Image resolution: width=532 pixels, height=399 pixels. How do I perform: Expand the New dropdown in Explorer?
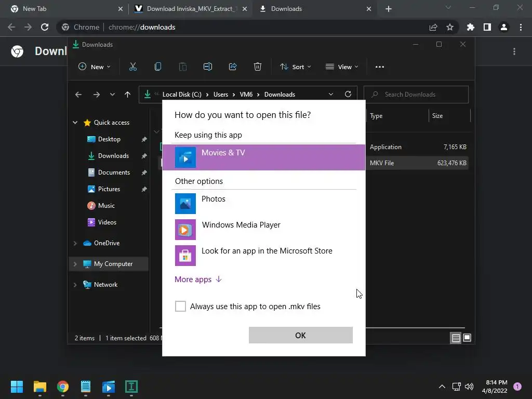(x=95, y=67)
